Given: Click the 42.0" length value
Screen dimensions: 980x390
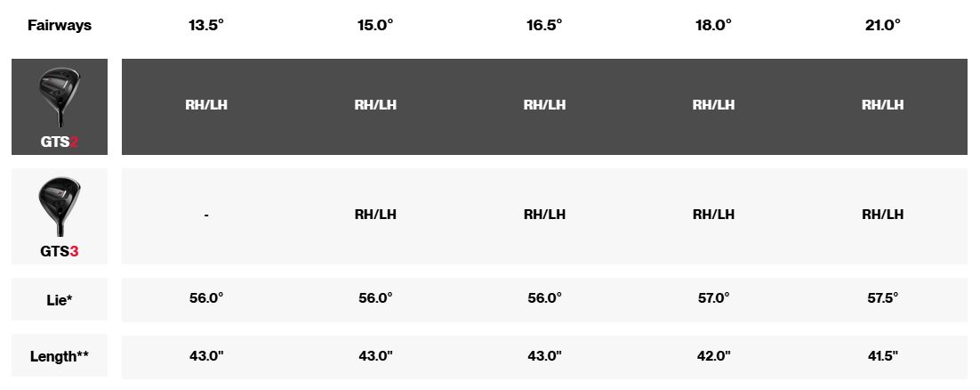Looking at the screenshot, I should [714, 355].
